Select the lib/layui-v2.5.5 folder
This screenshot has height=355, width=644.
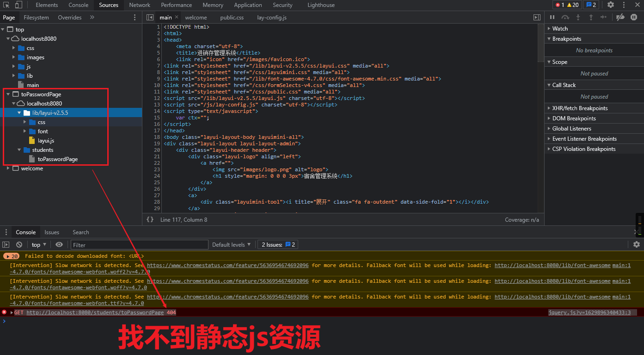point(50,112)
